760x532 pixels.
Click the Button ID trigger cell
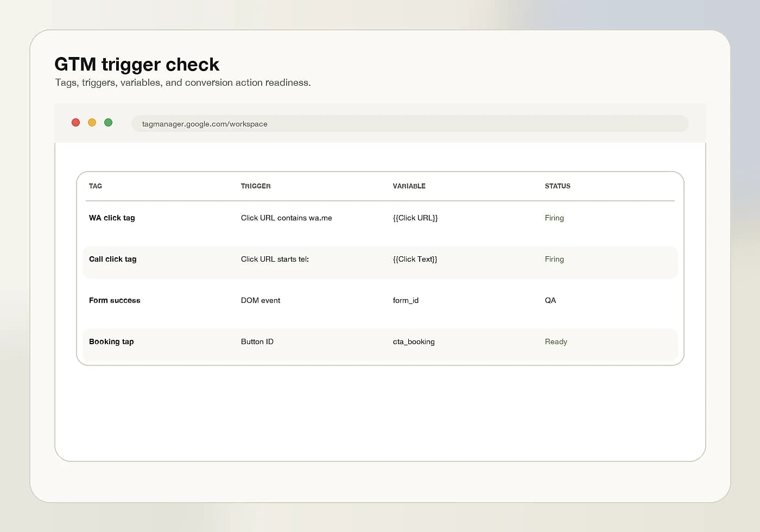coord(257,341)
